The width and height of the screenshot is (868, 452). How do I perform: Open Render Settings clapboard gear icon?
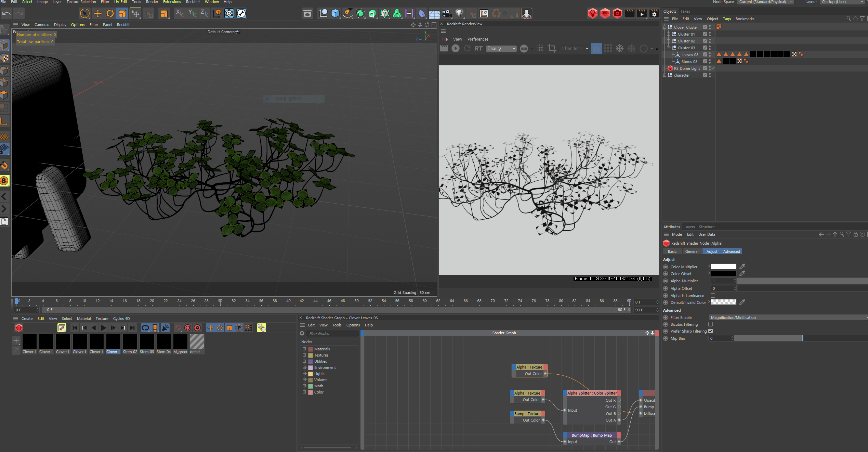click(x=654, y=13)
